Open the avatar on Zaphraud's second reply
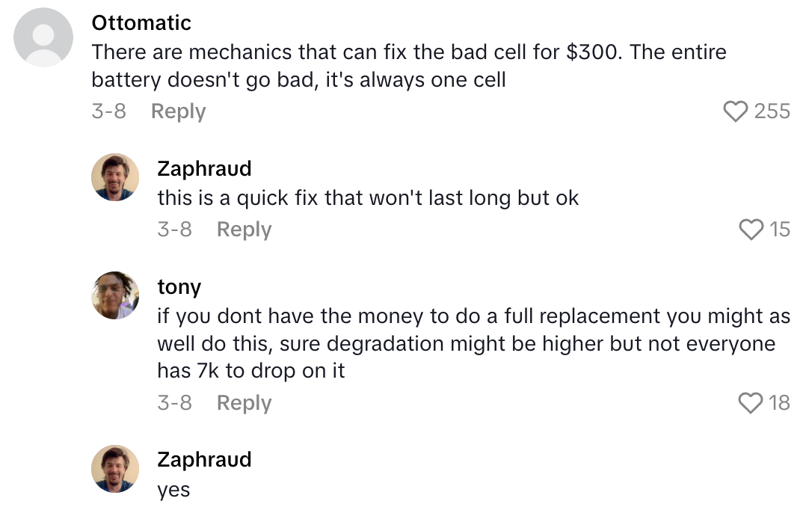 pos(115,468)
